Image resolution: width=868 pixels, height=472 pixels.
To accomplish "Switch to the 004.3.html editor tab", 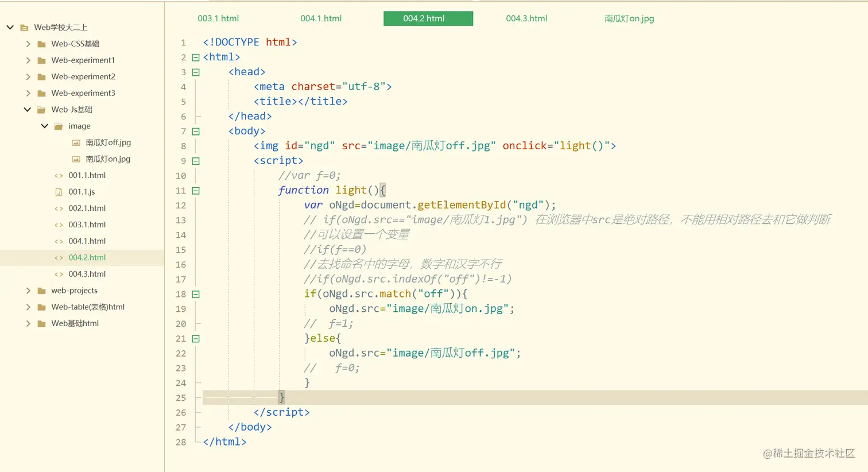I will pos(526,18).
